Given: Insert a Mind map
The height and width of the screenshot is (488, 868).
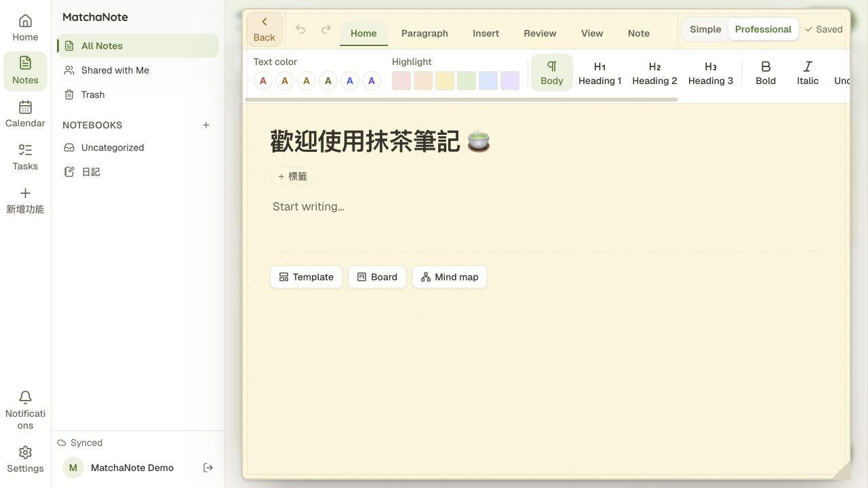Looking at the screenshot, I should click(x=450, y=277).
